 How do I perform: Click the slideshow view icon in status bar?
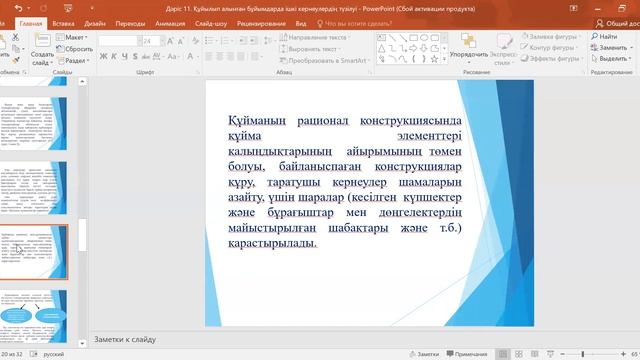(x=550, y=354)
